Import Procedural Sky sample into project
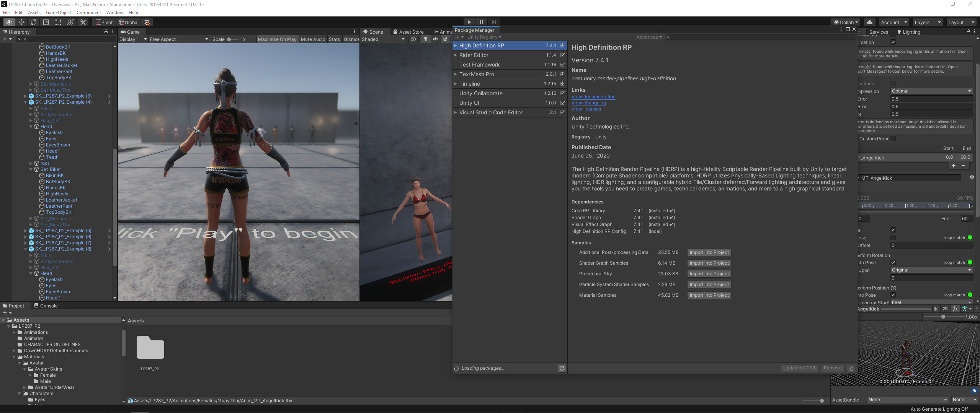 click(x=709, y=274)
